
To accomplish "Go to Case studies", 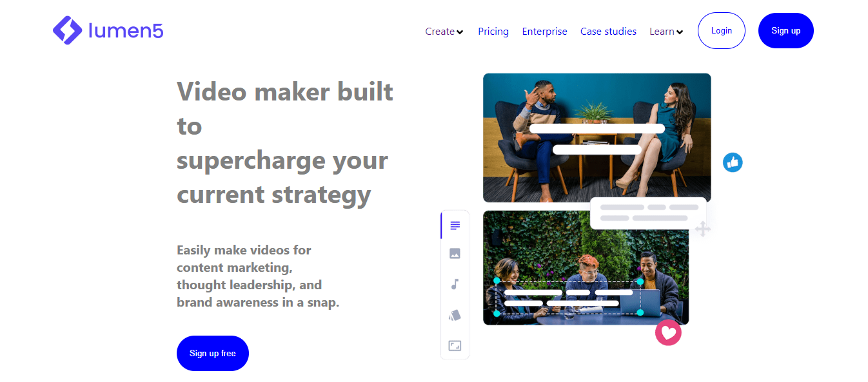I will click(608, 32).
